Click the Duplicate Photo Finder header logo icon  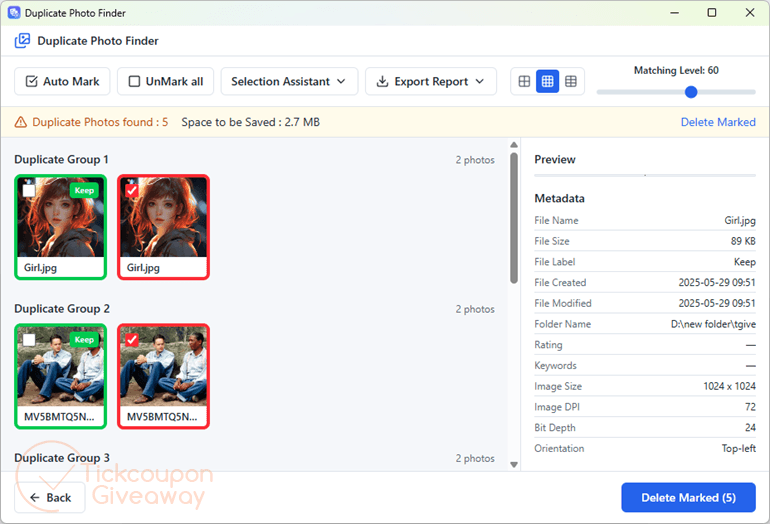point(22,41)
